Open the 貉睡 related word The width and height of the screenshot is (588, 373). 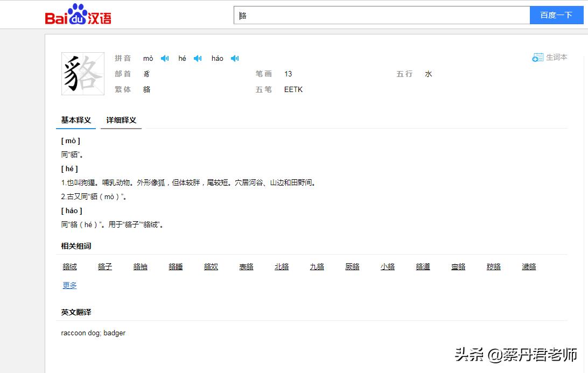[176, 266]
